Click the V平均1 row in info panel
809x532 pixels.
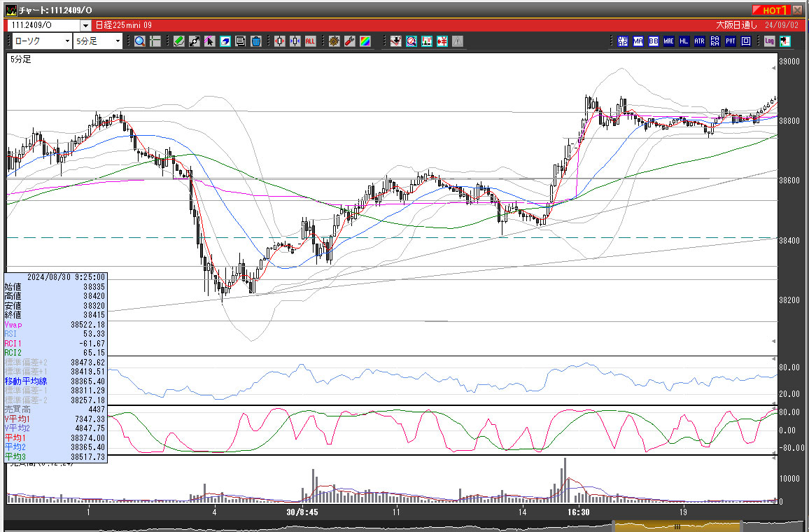tap(55, 419)
